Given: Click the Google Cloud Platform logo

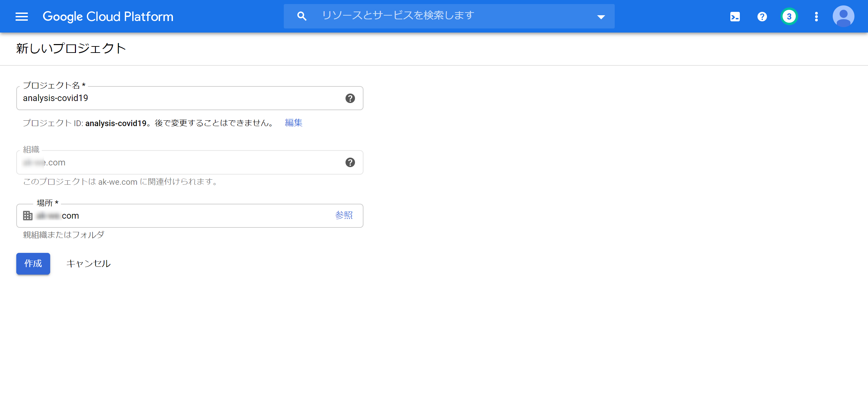Looking at the screenshot, I should point(108,16).
